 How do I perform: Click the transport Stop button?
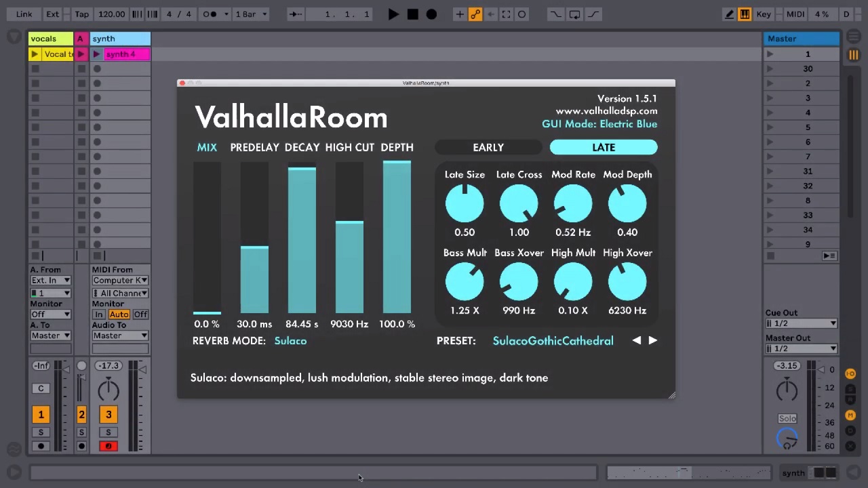[412, 14]
